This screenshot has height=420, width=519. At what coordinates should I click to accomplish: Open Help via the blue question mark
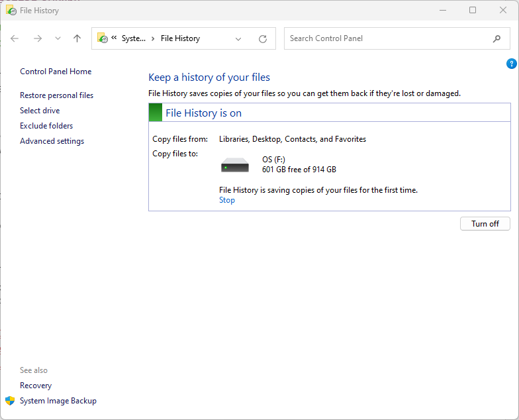pos(511,64)
